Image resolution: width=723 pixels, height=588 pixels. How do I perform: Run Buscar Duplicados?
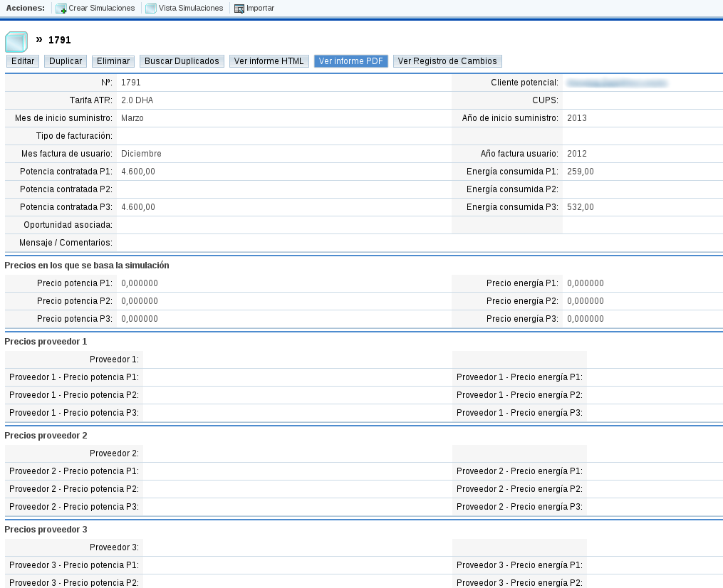click(x=182, y=61)
